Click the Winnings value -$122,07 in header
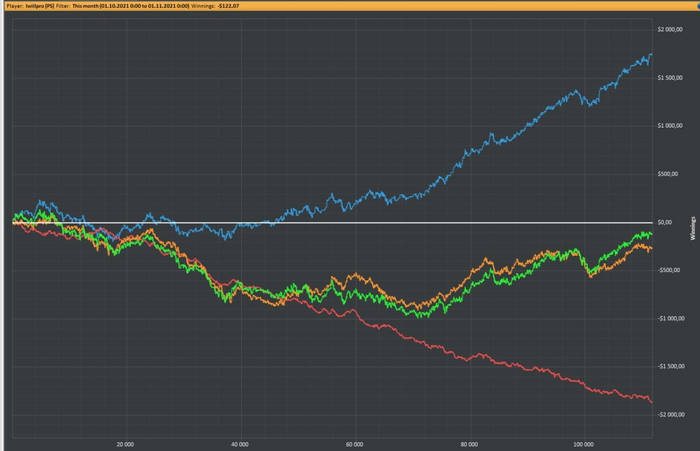 [x=228, y=6]
